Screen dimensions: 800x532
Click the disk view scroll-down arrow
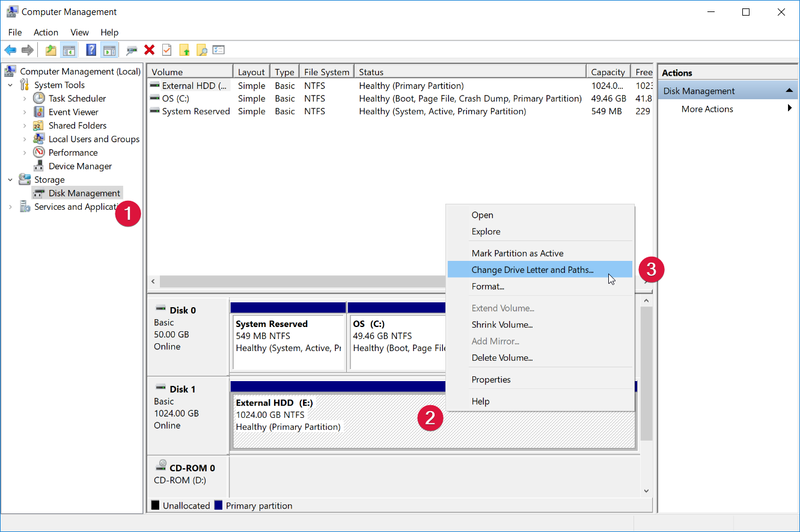coord(647,491)
